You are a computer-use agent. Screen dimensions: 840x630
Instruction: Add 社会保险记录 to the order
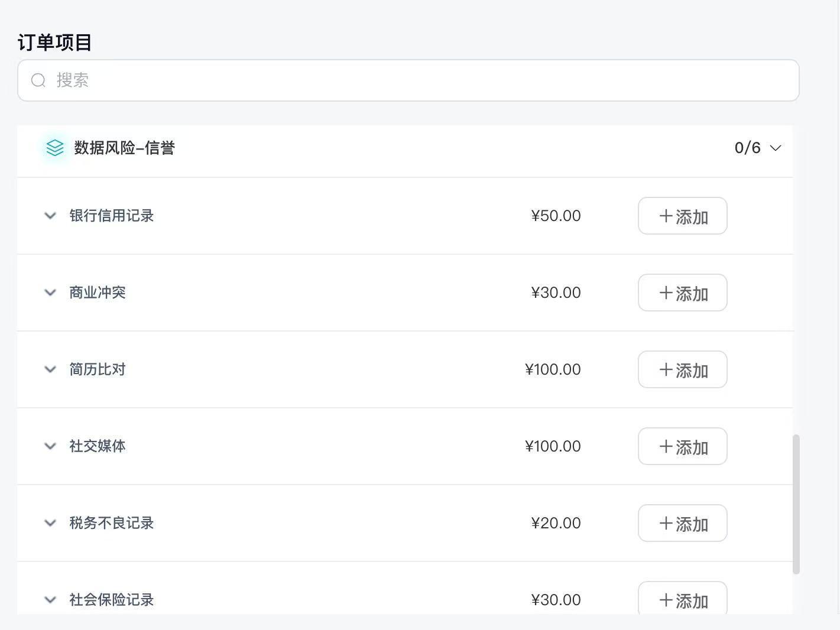[683, 598]
